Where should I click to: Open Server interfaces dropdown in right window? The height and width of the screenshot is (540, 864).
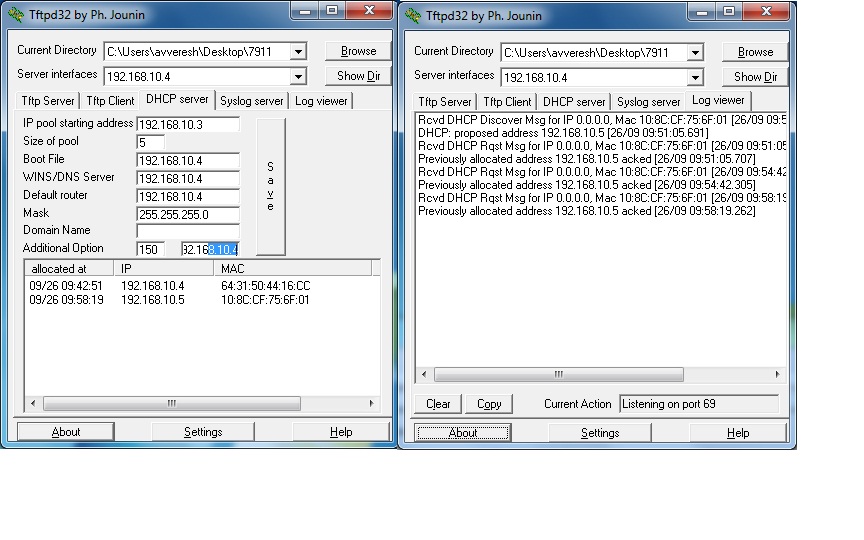pos(695,77)
